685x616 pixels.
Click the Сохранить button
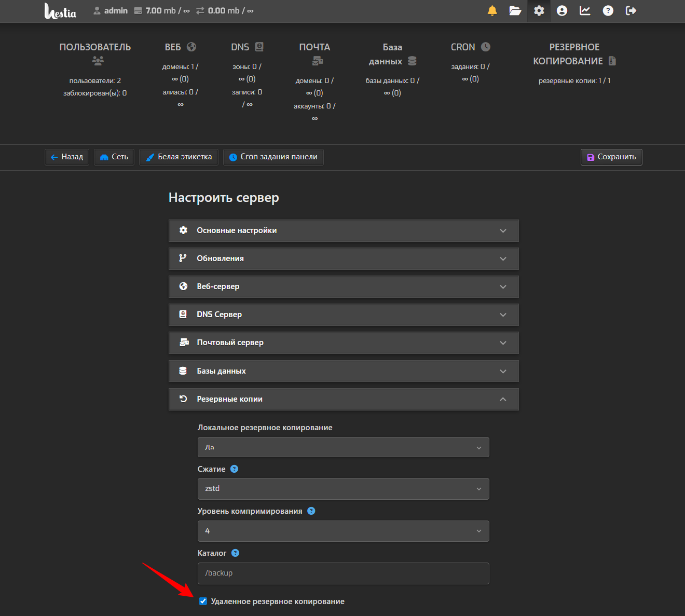click(611, 157)
